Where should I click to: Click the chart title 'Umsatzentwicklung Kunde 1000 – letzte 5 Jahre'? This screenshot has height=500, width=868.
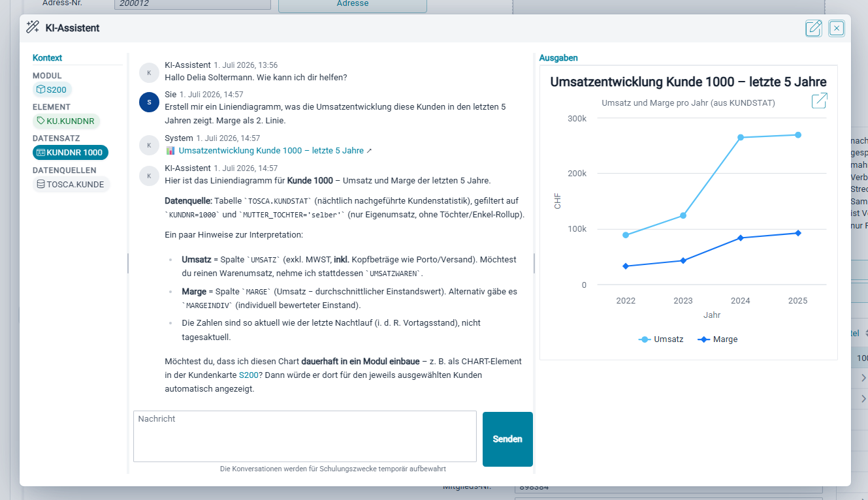688,82
